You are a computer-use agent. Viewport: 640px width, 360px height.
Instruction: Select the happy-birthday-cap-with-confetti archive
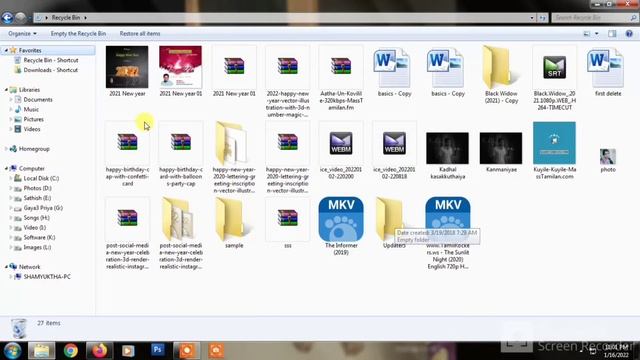(x=127, y=142)
